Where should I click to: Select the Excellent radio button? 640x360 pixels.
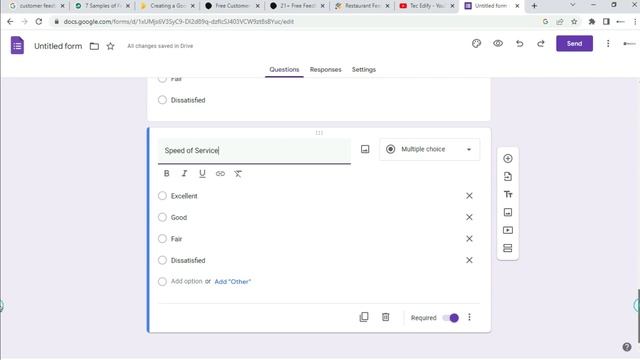click(162, 196)
